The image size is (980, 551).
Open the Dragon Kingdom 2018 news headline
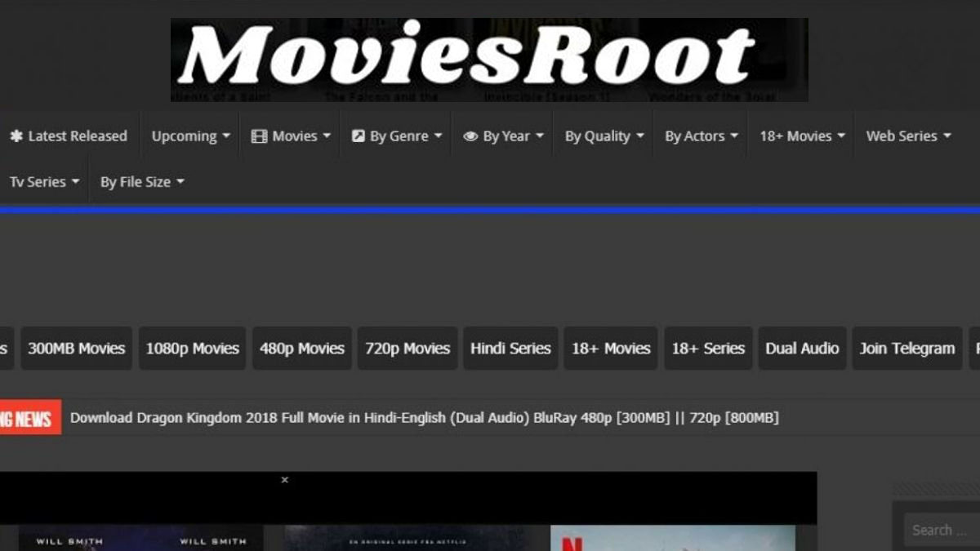coord(424,418)
